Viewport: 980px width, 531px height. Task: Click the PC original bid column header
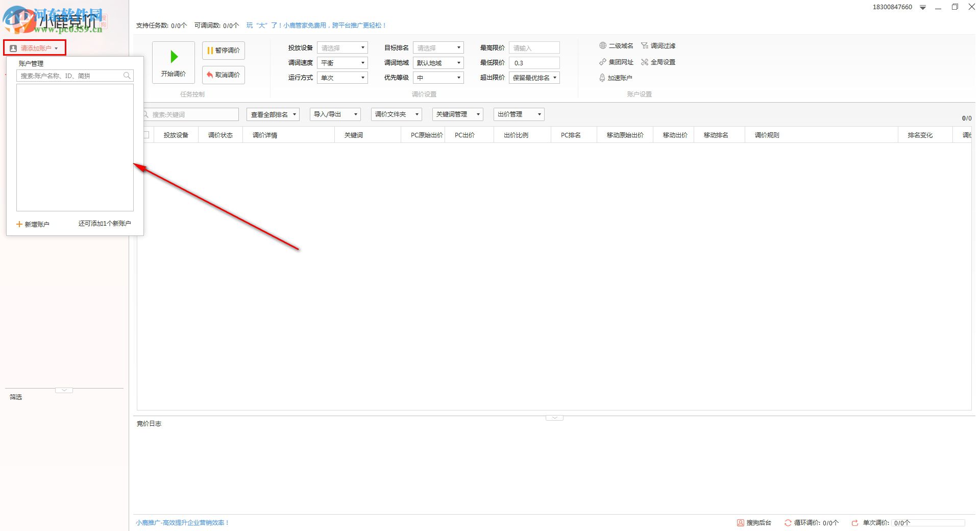tap(423, 135)
